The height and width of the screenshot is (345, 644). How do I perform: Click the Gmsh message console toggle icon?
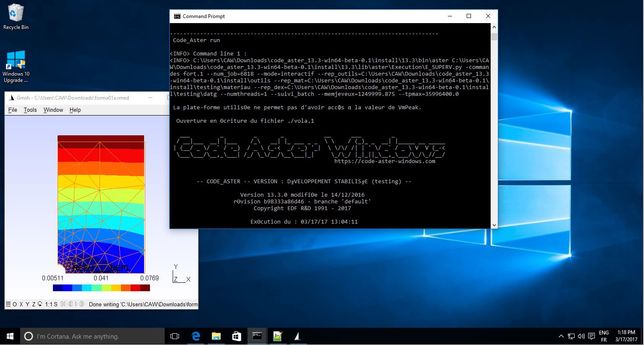point(8,304)
